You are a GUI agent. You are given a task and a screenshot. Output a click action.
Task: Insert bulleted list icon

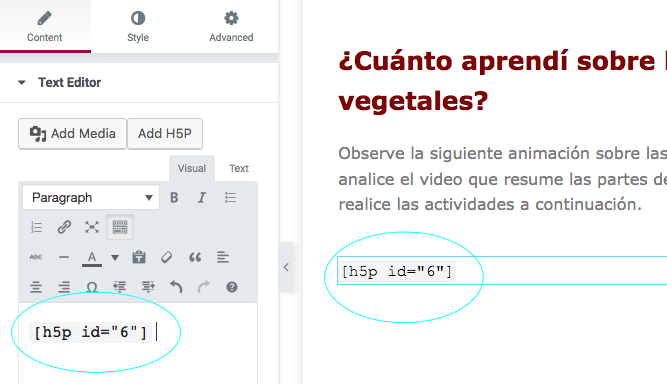click(x=230, y=198)
